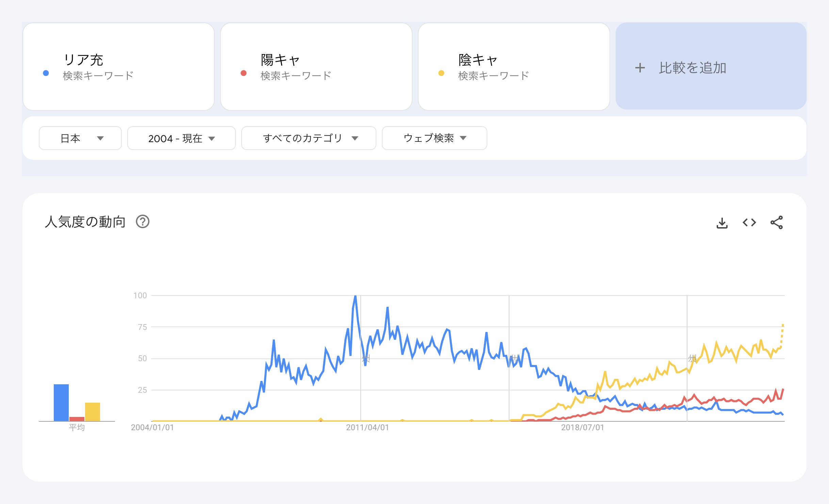This screenshot has width=829, height=504.
Task: Edit the 陽キャ search term card
Action: (x=316, y=67)
